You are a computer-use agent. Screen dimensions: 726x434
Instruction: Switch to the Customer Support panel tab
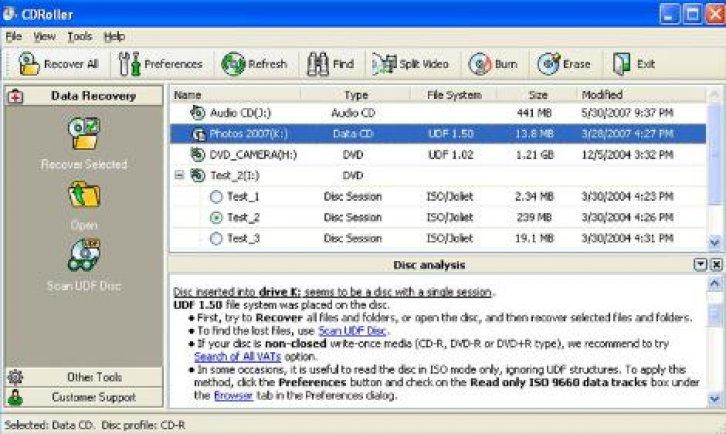[x=84, y=397]
